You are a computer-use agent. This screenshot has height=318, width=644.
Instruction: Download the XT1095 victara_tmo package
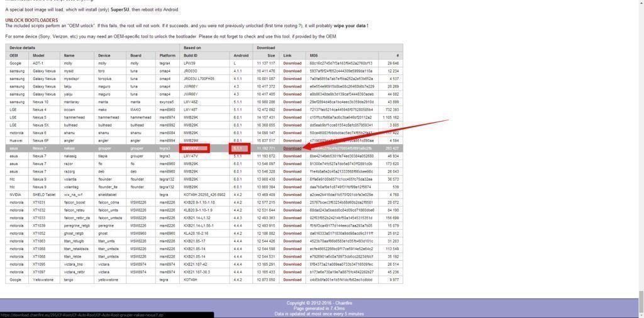[292, 264]
